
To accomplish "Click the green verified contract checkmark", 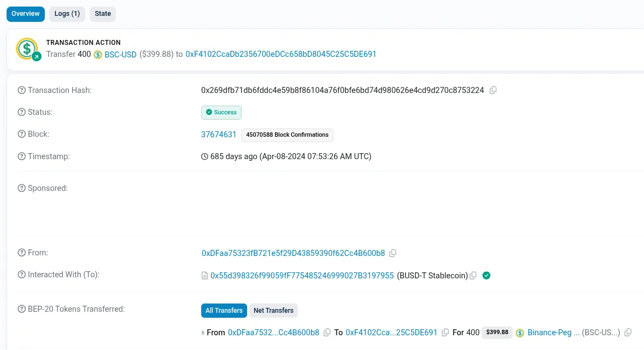I will pos(486,276).
